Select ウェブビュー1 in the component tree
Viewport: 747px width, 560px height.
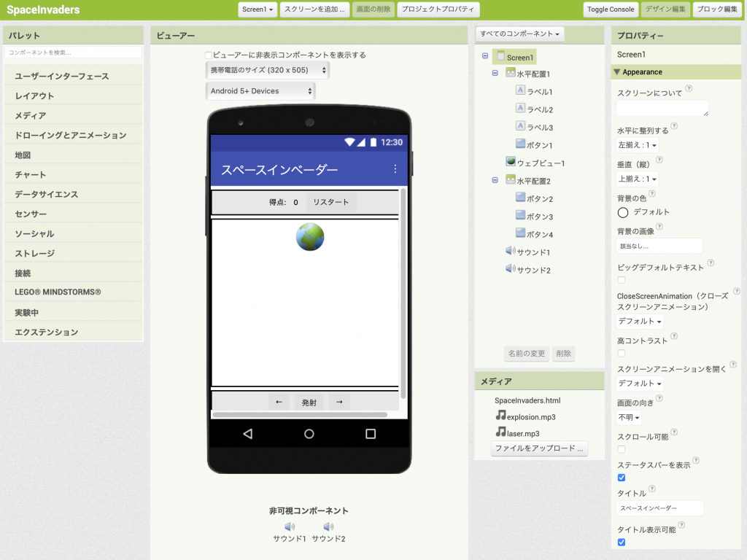[540, 163]
